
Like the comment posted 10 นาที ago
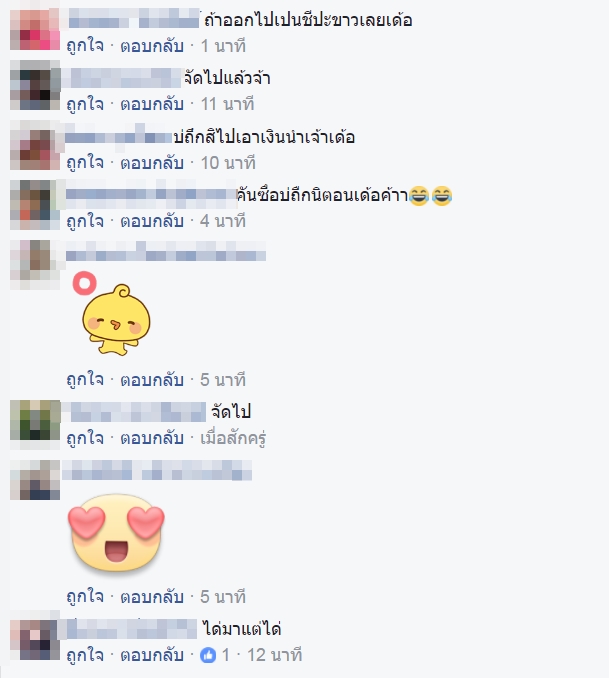point(85,163)
